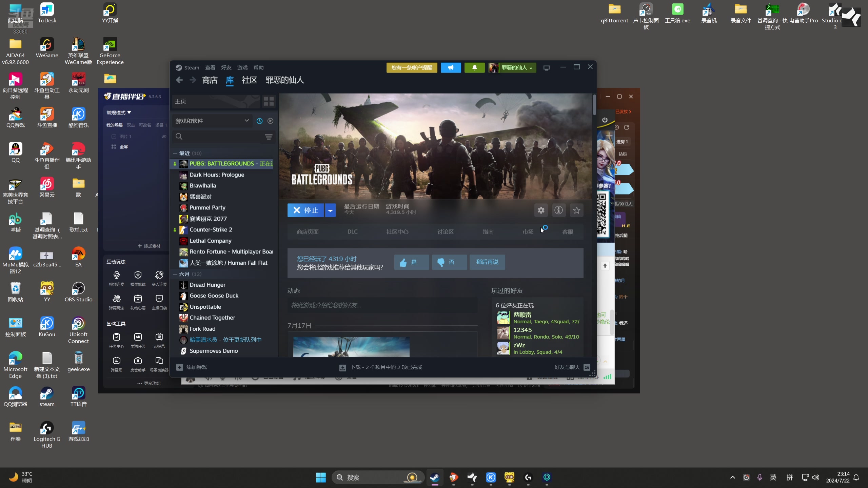The width and height of the screenshot is (868, 488).
Task: Expand the 停止 button dropdown arrow
Action: click(x=330, y=210)
